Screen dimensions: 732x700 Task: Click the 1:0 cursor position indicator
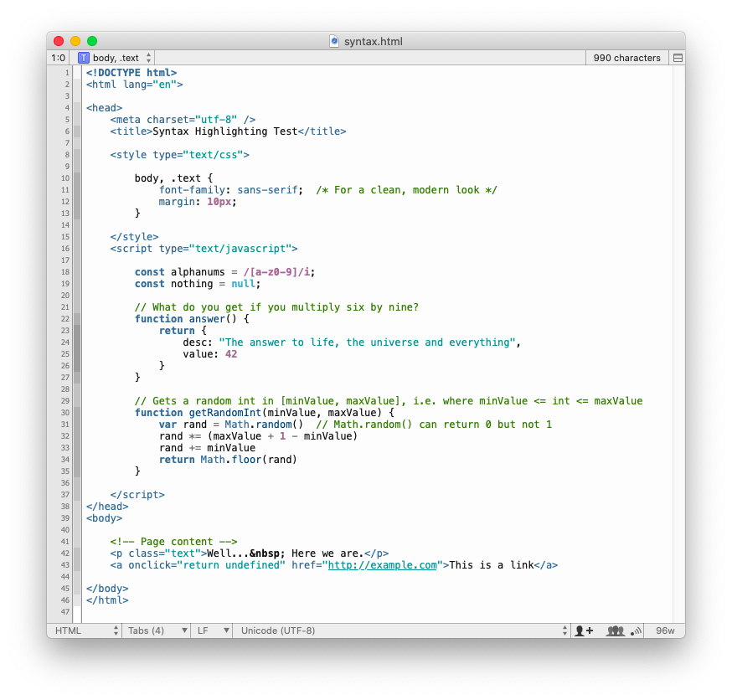click(x=59, y=58)
